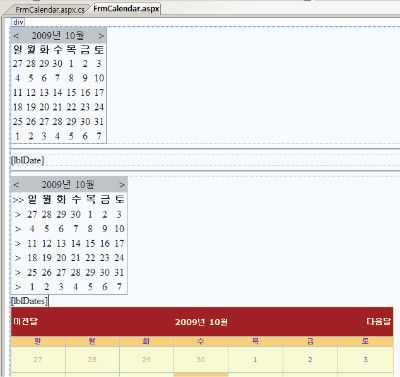Pick day 20 in the top calendar
This screenshot has height=377, width=400.
44,107
